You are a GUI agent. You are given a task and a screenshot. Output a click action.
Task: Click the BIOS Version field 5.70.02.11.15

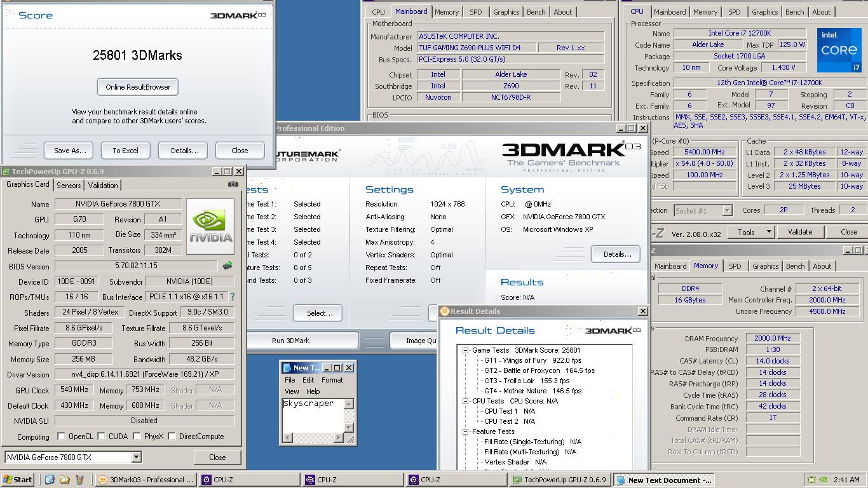[x=136, y=266]
